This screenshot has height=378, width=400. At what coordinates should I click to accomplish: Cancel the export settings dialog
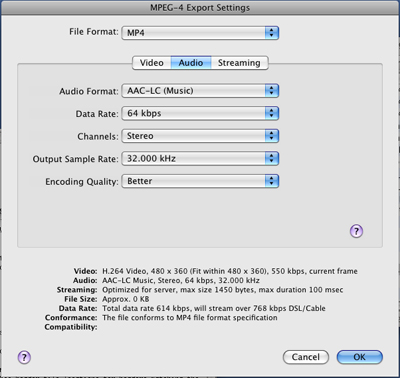pos(306,357)
